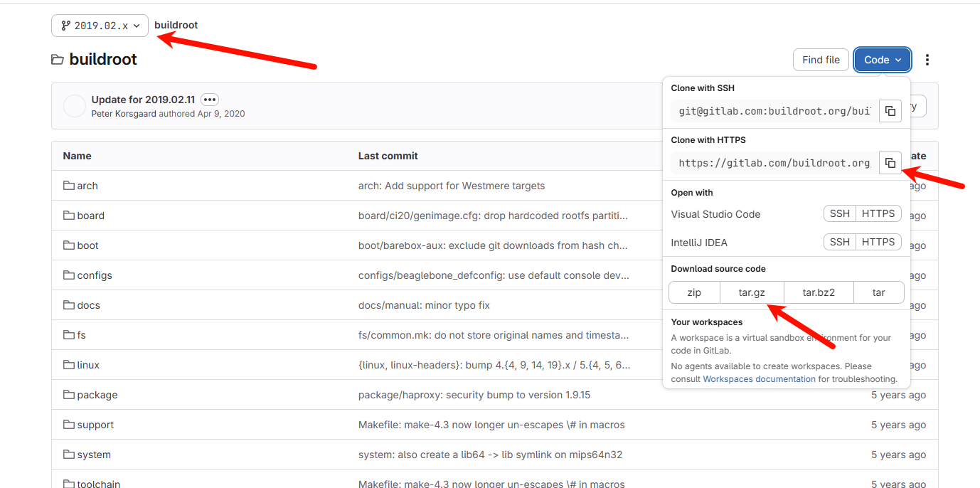Open the linux directory
Screen dimensions: 980x488
click(88, 365)
